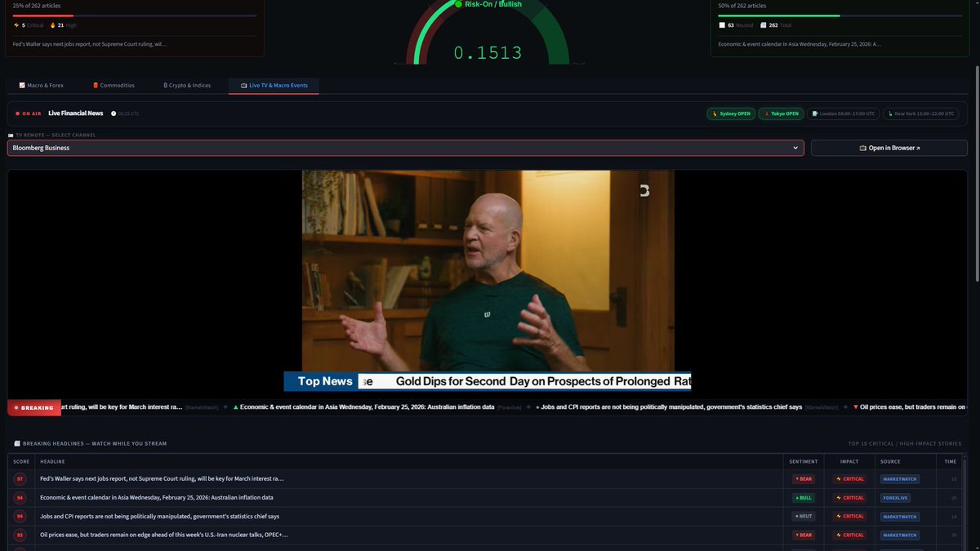Screen dimensions: 980x551
Task: Click the NEUT sentiment tag
Action: (804, 516)
